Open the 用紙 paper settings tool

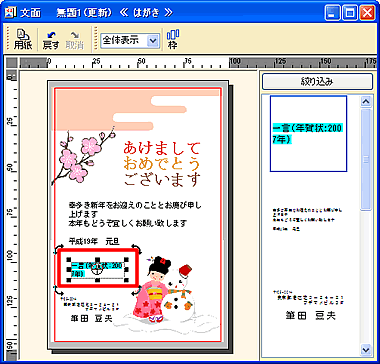[x=23, y=40]
